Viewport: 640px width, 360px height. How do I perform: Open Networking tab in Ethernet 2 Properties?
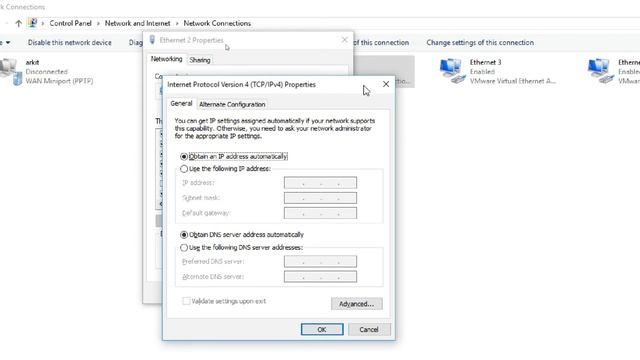coord(167,59)
